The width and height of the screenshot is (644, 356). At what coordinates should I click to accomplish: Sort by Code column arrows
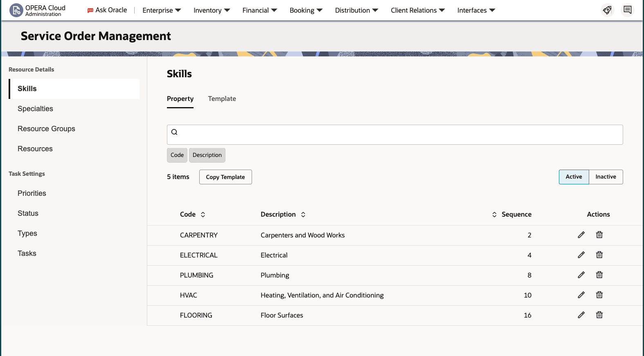coord(203,215)
